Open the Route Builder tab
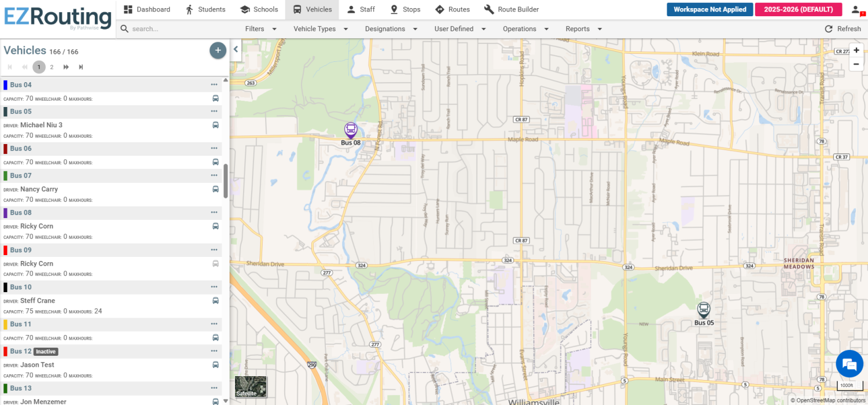 coord(511,9)
